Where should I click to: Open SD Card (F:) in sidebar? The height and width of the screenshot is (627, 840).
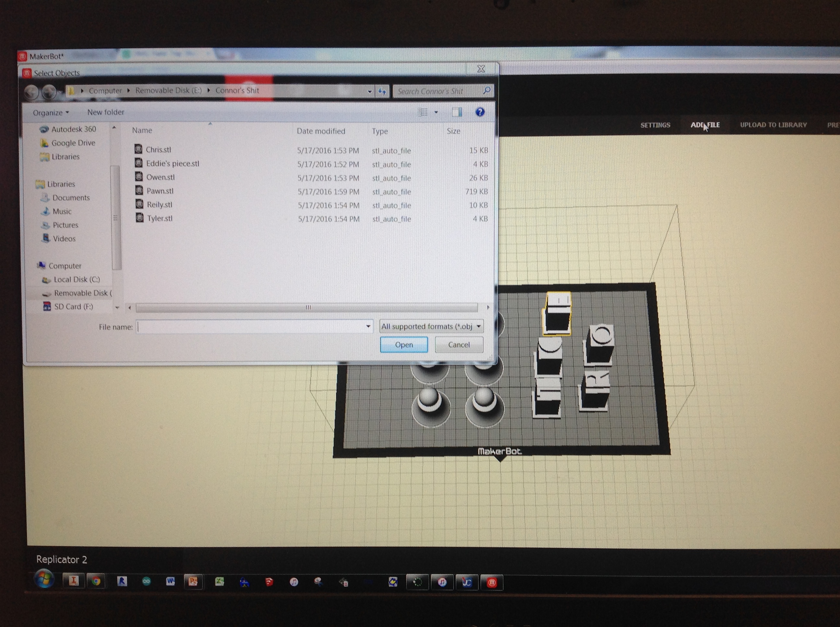(68, 306)
